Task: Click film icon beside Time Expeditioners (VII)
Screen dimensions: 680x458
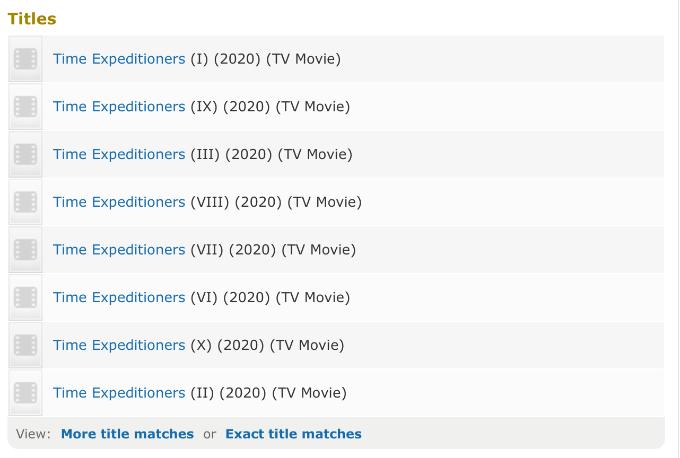Action: (26, 250)
